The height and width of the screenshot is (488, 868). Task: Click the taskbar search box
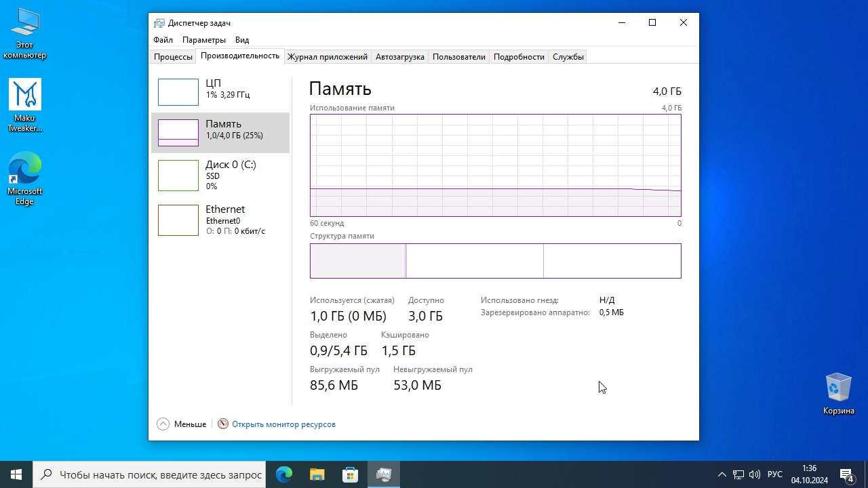click(150, 474)
